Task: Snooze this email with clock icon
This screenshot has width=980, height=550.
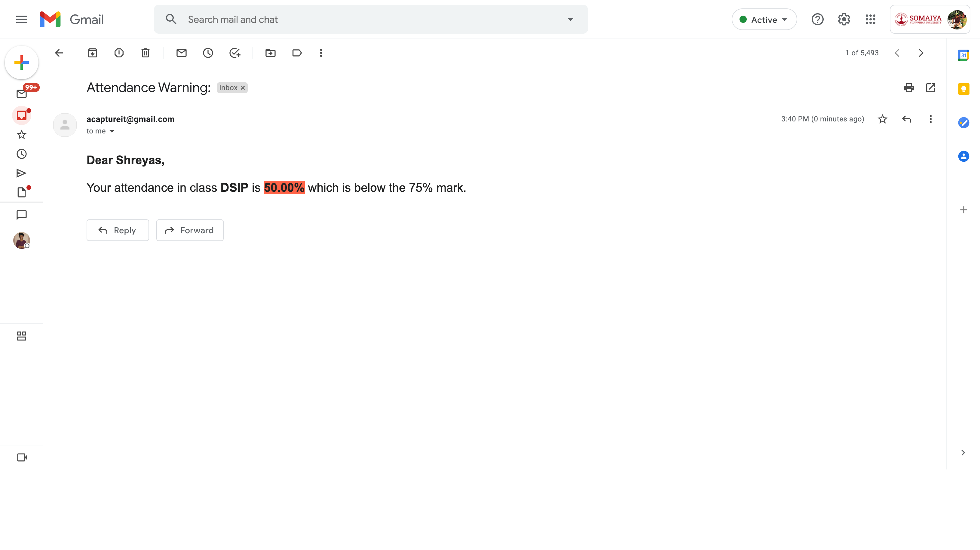Action: (208, 53)
